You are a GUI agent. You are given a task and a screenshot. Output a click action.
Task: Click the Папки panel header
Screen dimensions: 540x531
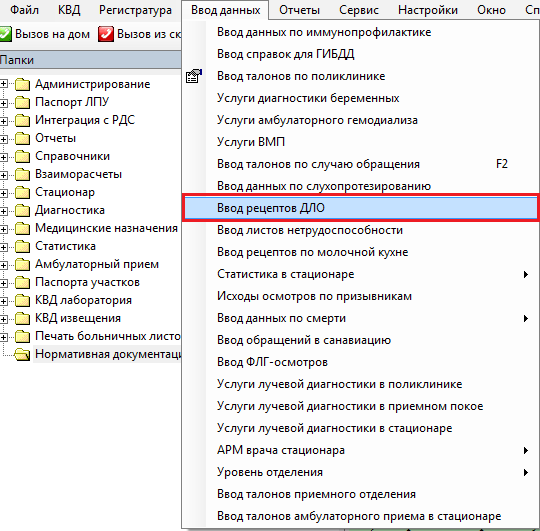coord(90,60)
